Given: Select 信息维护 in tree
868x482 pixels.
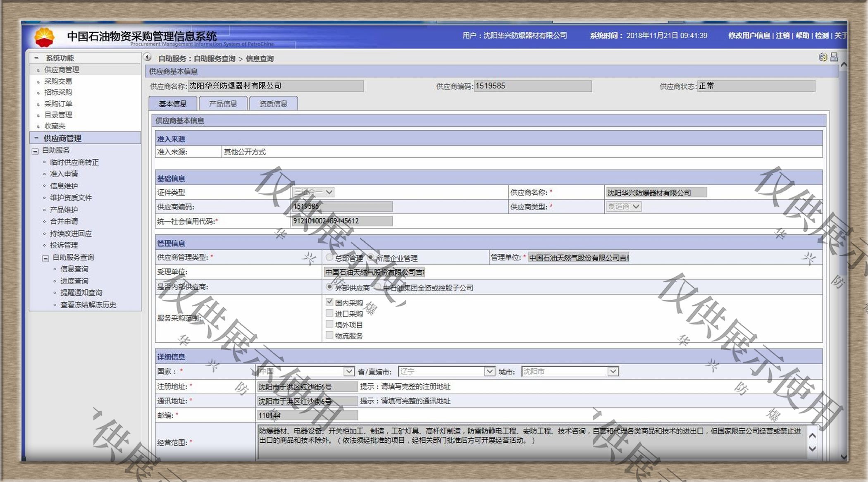Looking at the screenshot, I should [x=64, y=186].
